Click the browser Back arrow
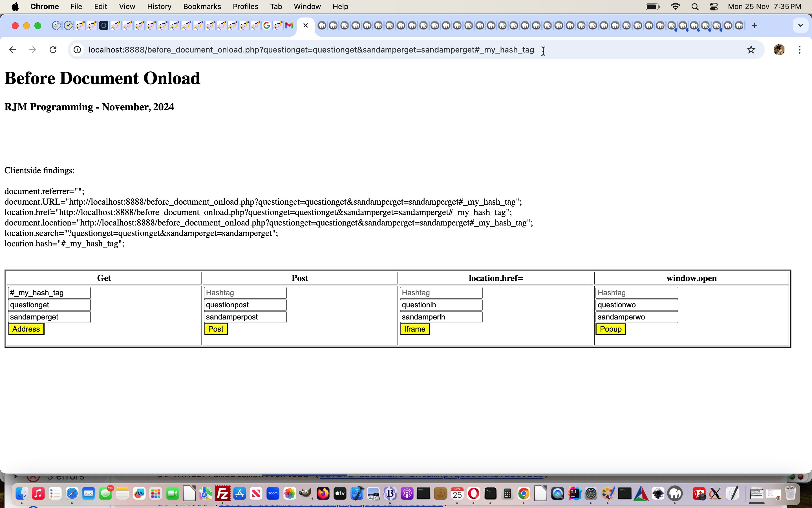 pyautogui.click(x=12, y=50)
